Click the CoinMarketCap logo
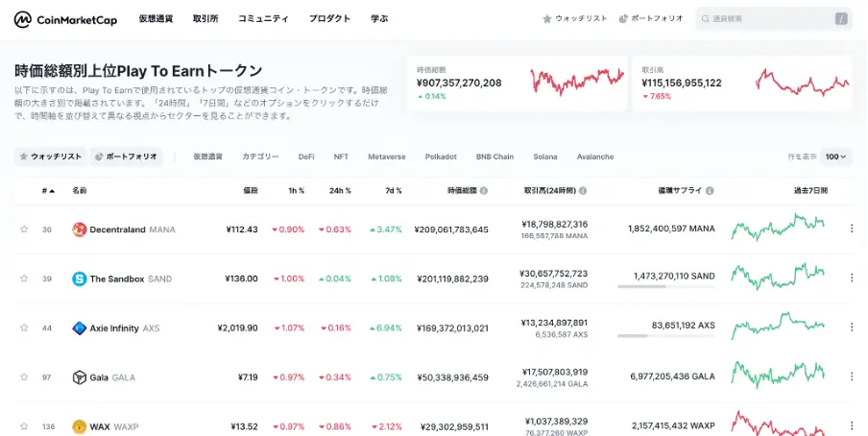The image size is (868, 436). (66, 19)
